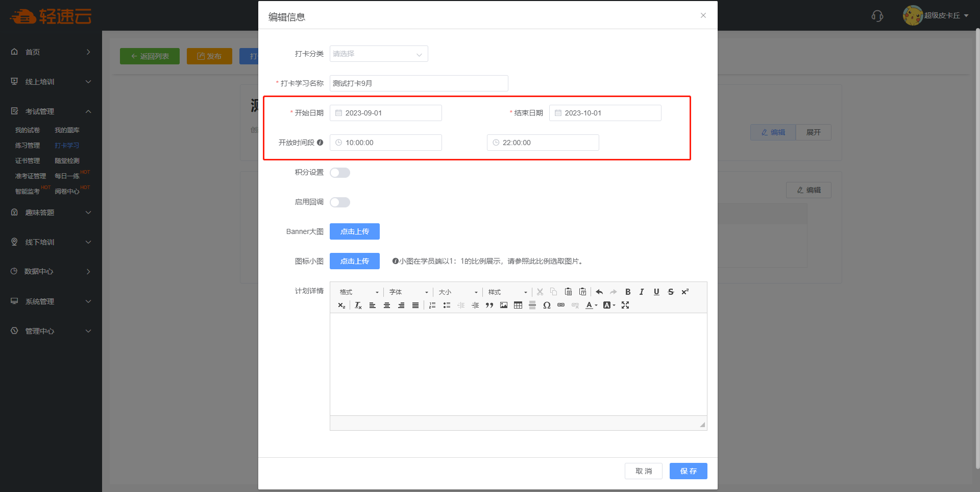The height and width of the screenshot is (492, 980).
Task: Upload a Banner大图 image
Action: 354,231
